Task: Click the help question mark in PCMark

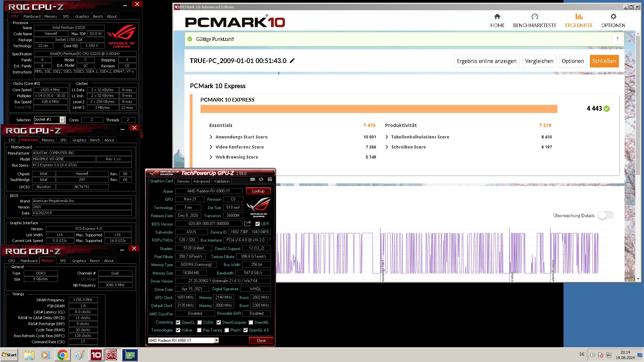Action: (617, 39)
